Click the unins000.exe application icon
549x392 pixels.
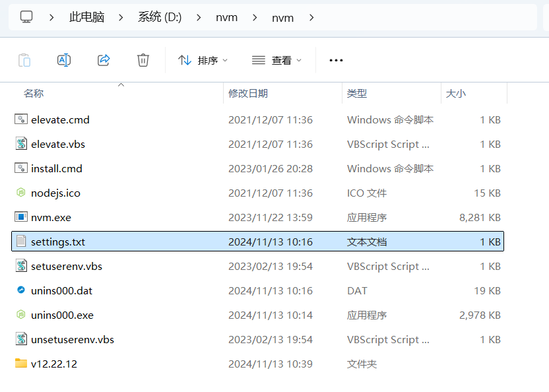pyautogui.click(x=21, y=314)
